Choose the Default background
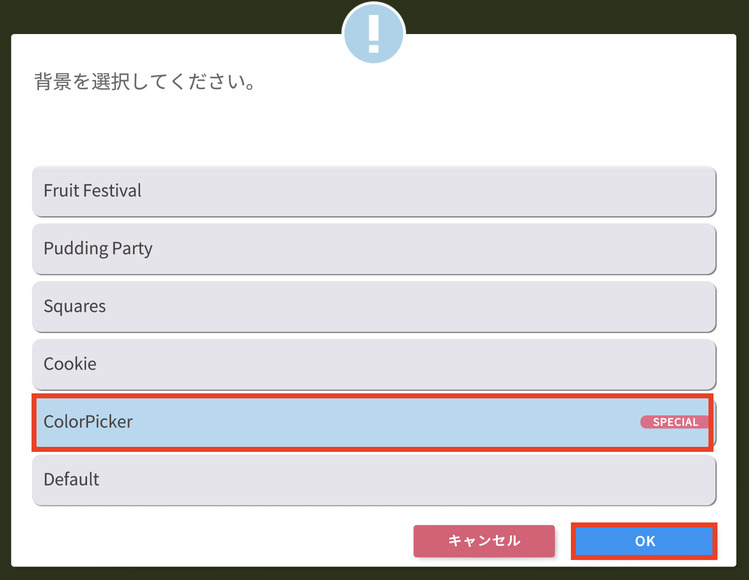Screen dimensions: 749x580 [374, 480]
